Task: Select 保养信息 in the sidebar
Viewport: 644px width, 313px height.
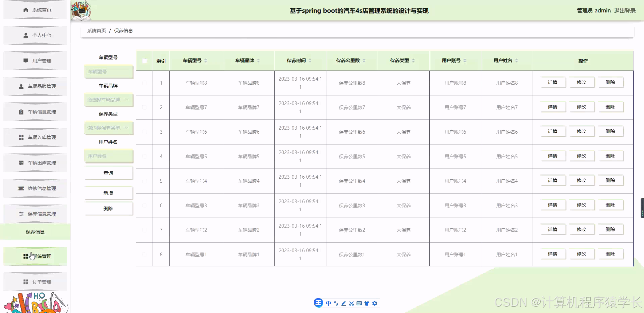Action: pyautogui.click(x=35, y=232)
